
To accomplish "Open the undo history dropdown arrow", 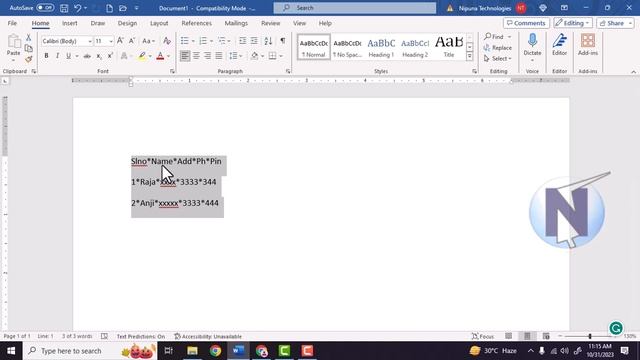I will point(86,8).
